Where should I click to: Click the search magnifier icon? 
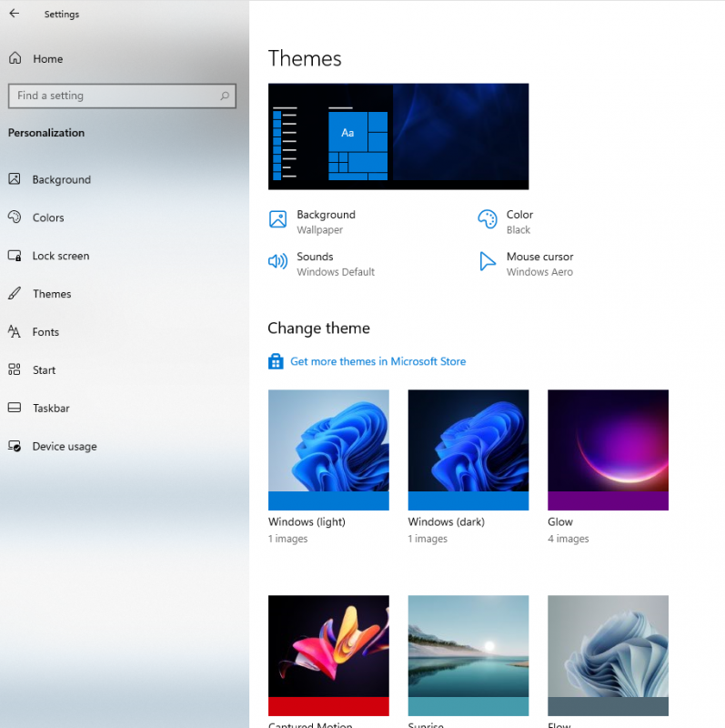pyautogui.click(x=225, y=96)
